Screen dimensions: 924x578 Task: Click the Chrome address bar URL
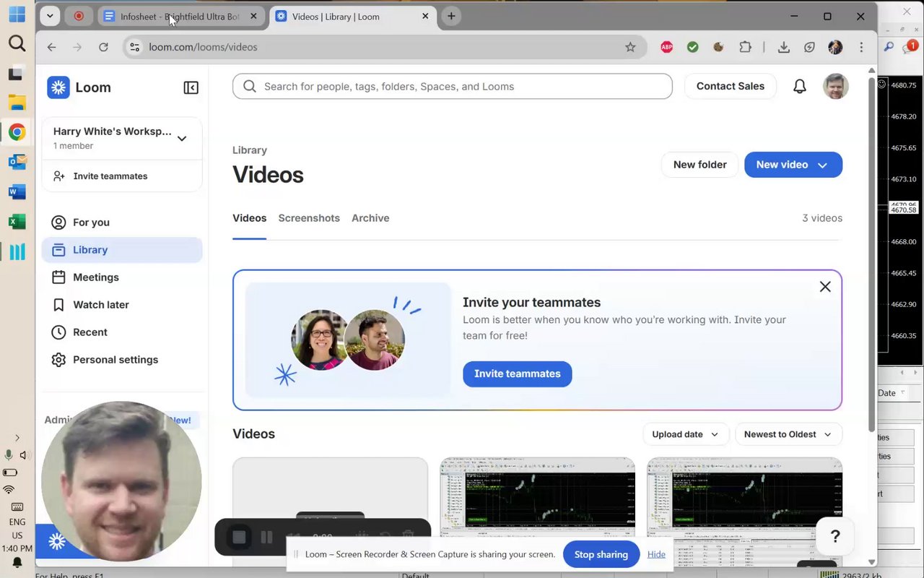(x=203, y=47)
